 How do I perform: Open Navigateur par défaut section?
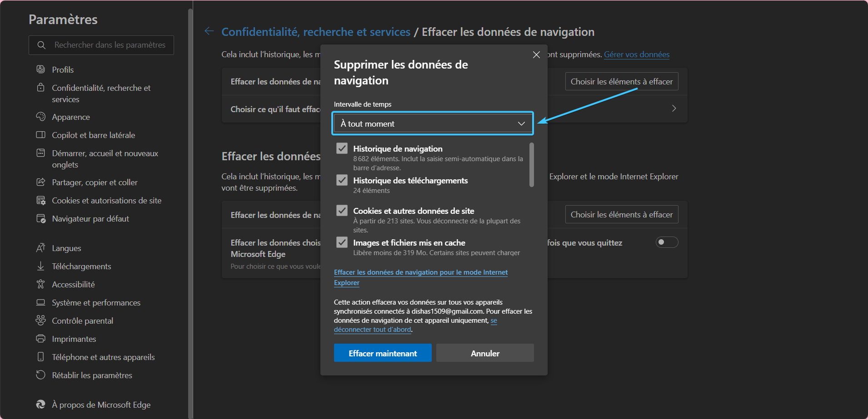90,218
